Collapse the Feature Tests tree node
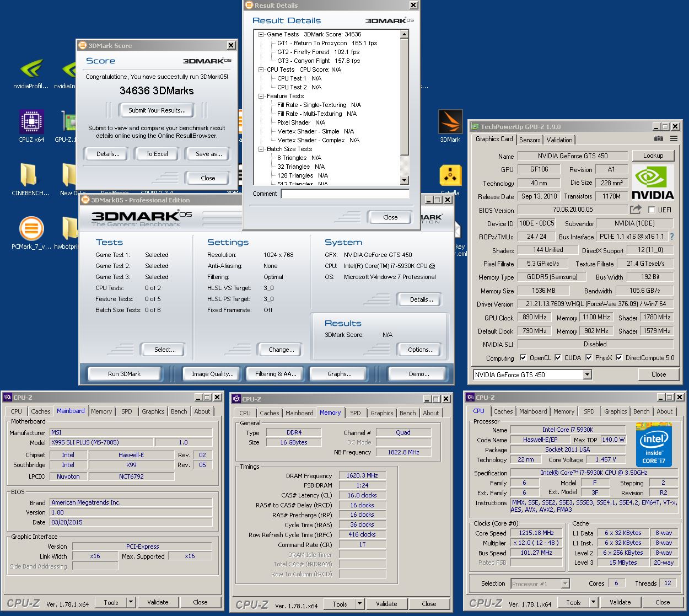This screenshot has height=616, width=689. point(261,96)
